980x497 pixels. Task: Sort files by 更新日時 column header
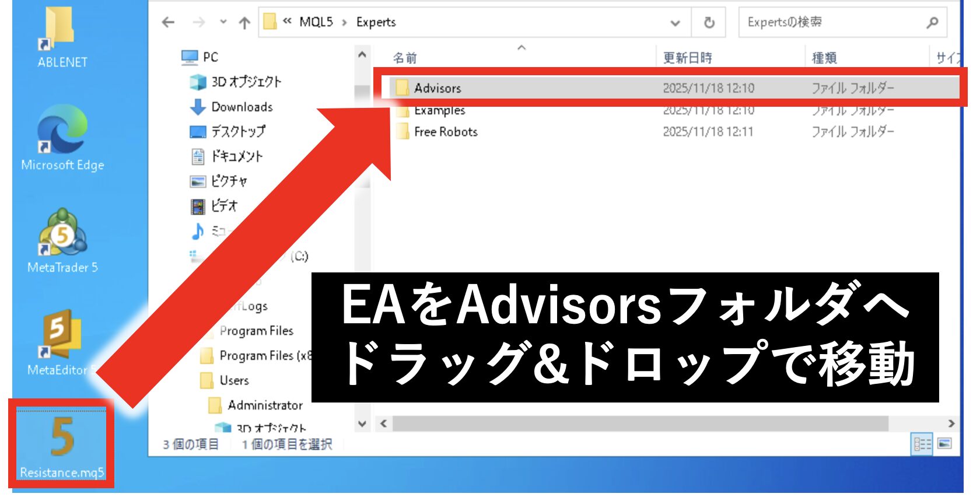point(687,58)
